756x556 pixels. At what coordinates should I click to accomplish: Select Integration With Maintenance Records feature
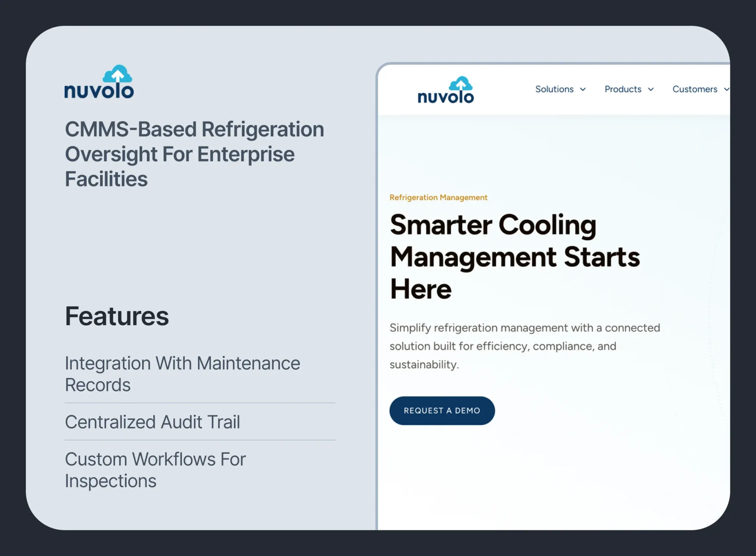tap(182, 374)
